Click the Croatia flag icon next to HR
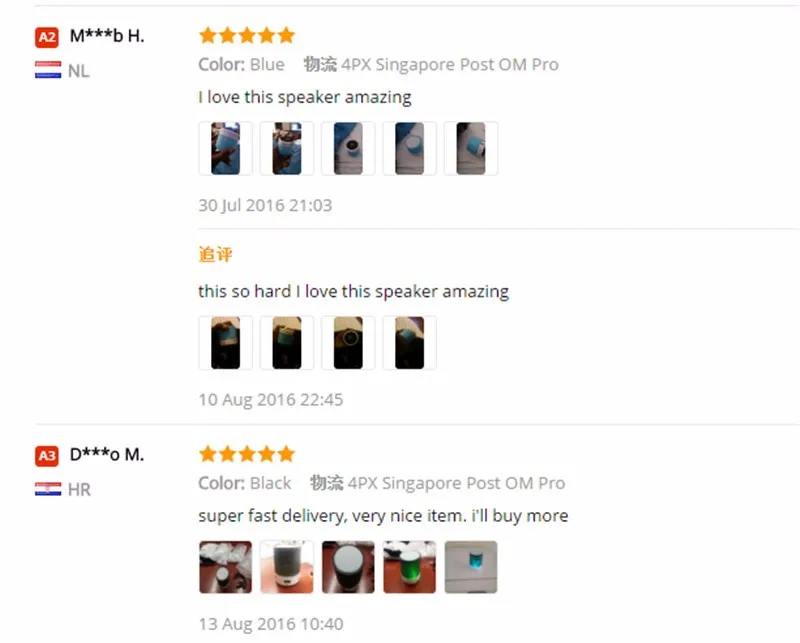This screenshot has width=800, height=643. tap(48, 489)
